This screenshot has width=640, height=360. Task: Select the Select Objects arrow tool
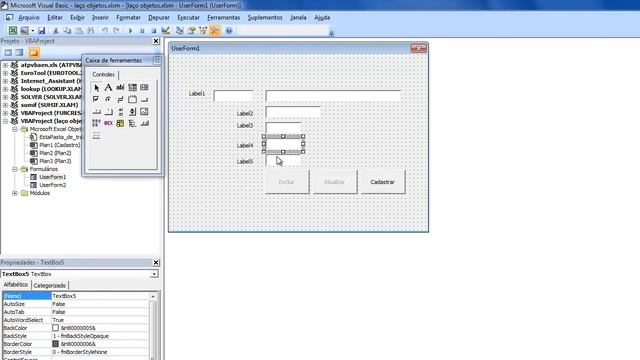(x=96, y=87)
